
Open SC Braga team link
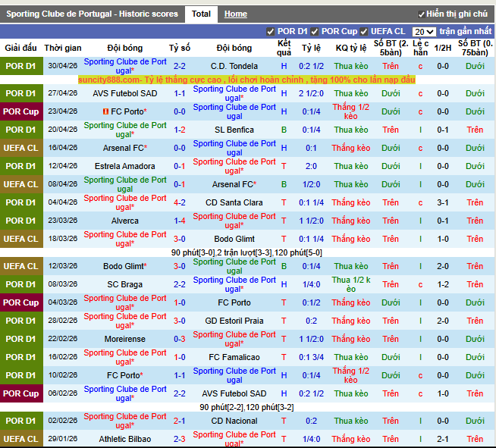tap(125, 284)
